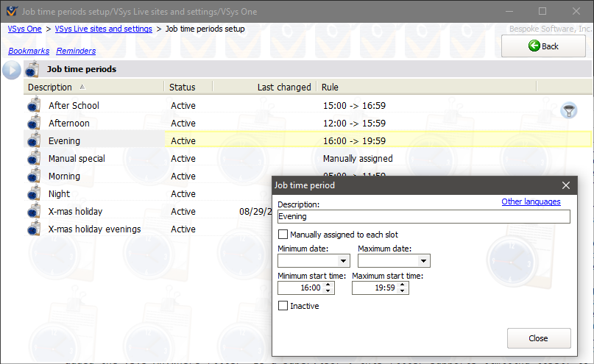
Task: Open the Other languages link
Action: 531,201
